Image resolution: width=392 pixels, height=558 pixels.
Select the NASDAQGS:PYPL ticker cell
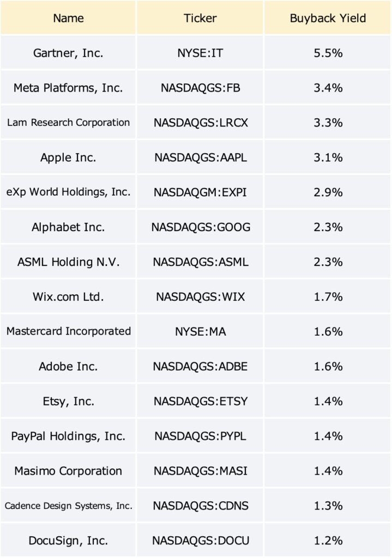[x=200, y=436]
